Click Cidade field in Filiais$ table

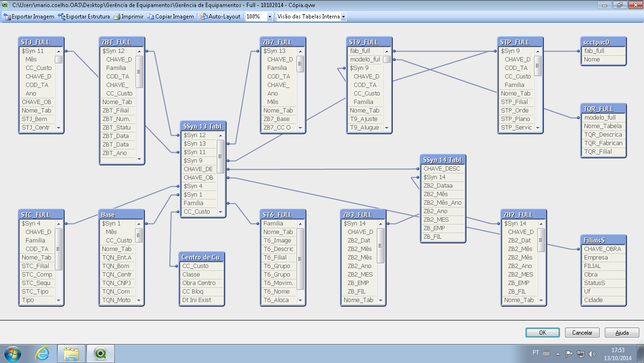[603, 300]
